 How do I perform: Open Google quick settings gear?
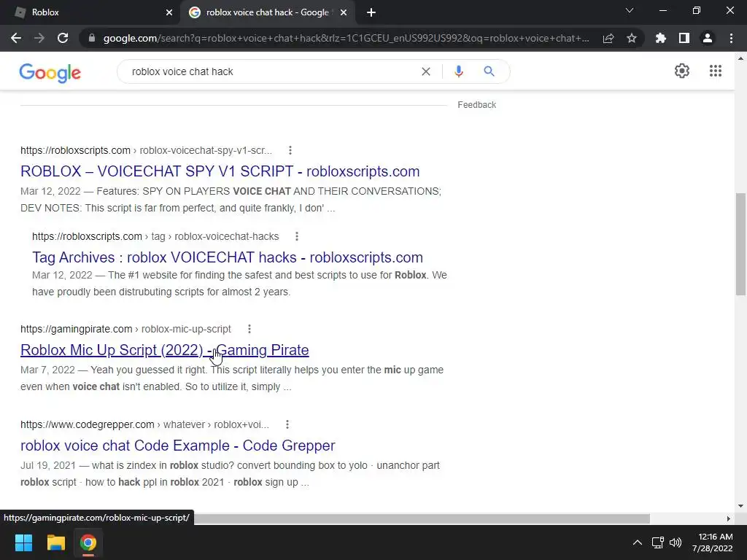(x=682, y=71)
